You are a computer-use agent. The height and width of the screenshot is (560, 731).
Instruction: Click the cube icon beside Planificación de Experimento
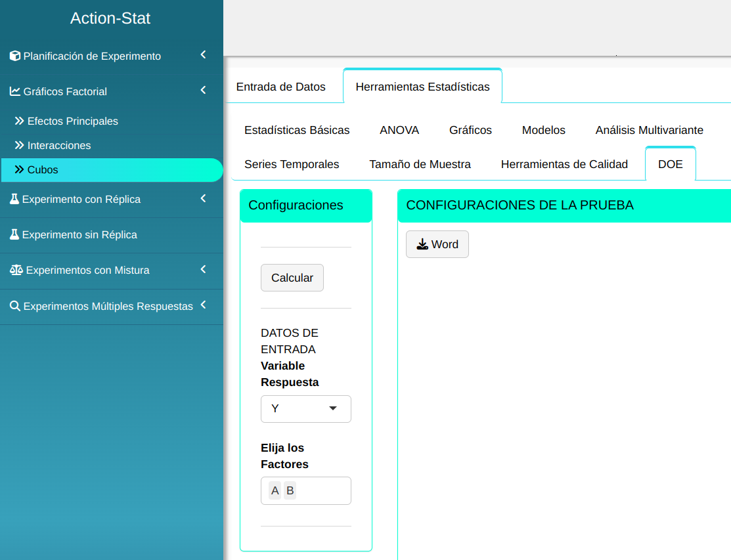(14, 56)
